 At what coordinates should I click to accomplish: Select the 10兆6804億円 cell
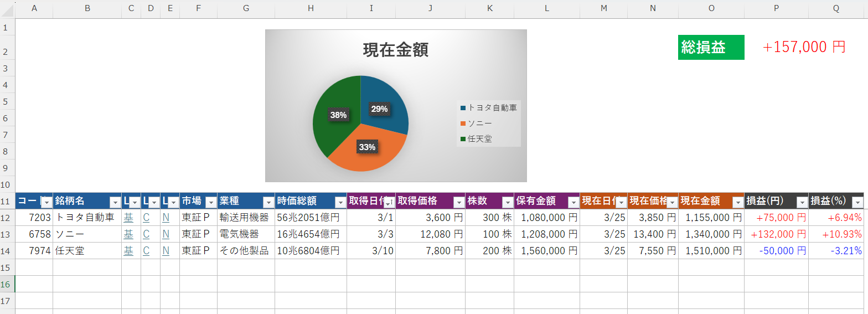click(311, 251)
